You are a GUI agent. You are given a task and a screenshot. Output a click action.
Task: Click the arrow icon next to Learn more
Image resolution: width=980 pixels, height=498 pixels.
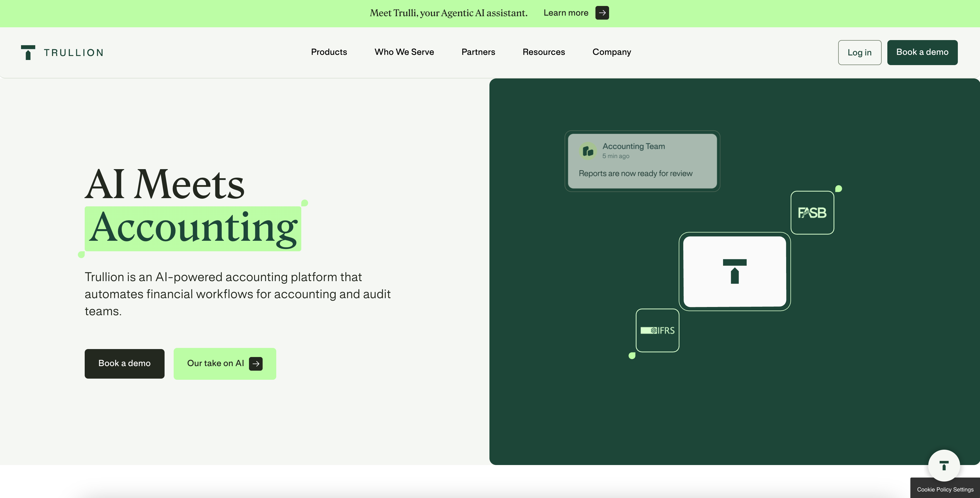click(602, 13)
